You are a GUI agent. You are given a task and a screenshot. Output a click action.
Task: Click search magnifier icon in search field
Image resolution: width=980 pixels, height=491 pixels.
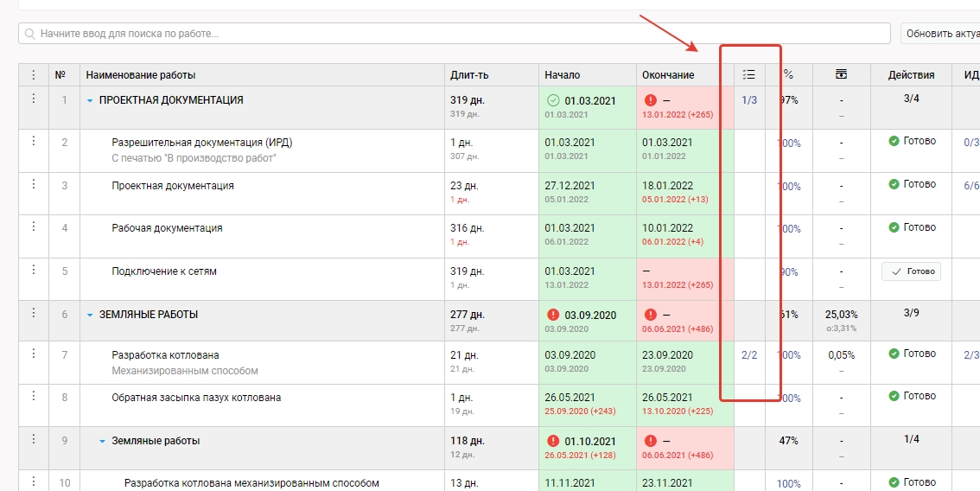(30, 34)
